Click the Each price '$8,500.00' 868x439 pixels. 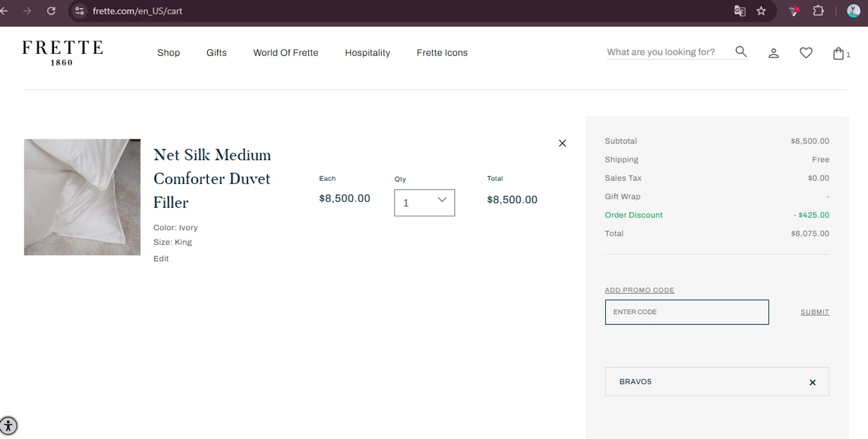(x=345, y=198)
